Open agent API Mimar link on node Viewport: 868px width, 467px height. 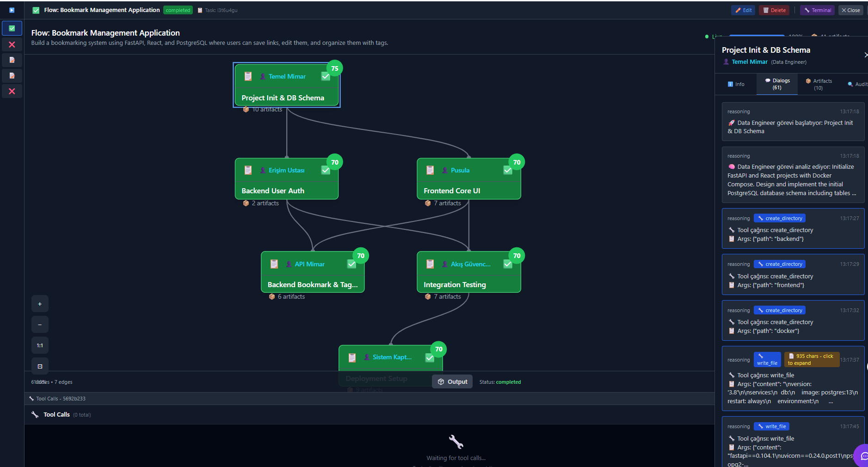tap(310, 264)
